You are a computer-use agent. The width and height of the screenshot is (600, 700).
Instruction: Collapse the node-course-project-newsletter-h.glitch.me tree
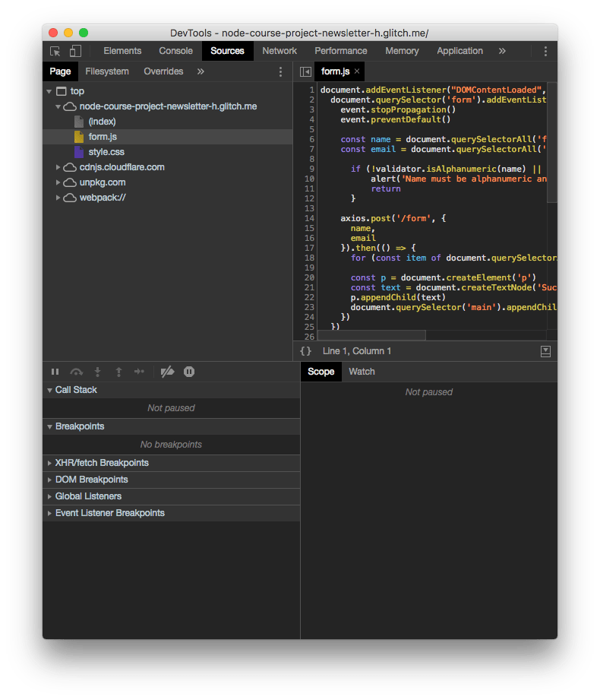[x=58, y=106]
